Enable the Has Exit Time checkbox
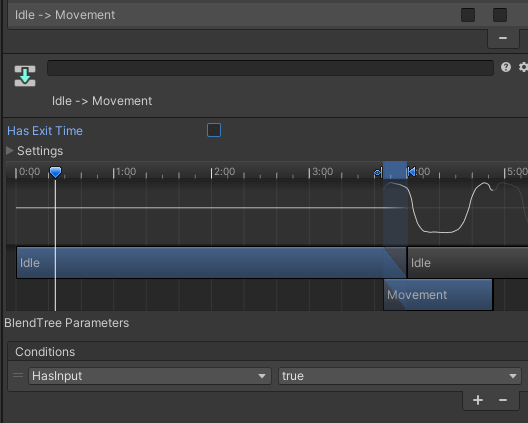Image resolution: width=528 pixels, height=423 pixels. pyautogui.click(x=214, y=130)
